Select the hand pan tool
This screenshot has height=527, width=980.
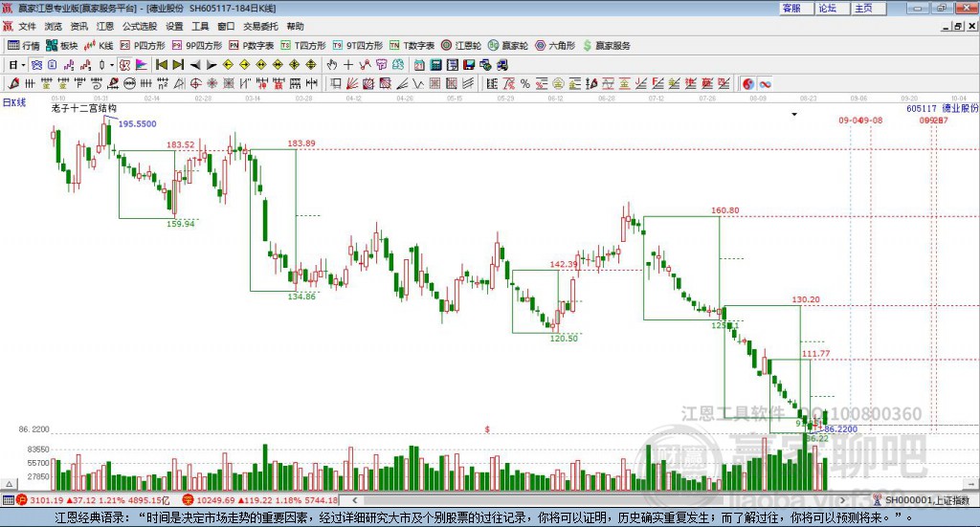click(332, 65)
